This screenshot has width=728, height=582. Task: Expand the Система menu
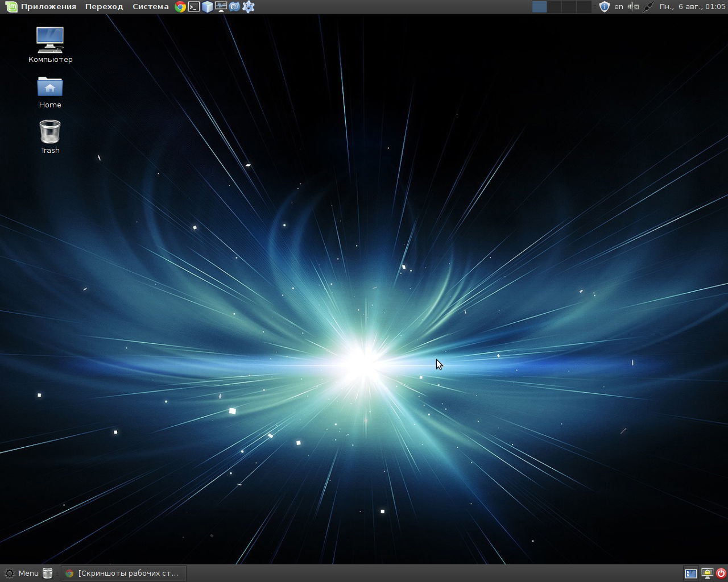click(x=151, y=7)
